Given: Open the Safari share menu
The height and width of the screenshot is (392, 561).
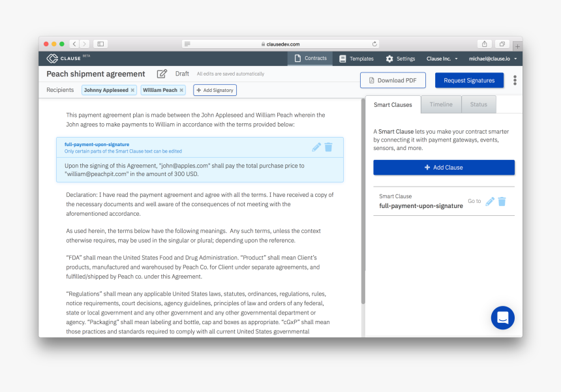Looking at the screenshot, I should click(x=485, y=44).
